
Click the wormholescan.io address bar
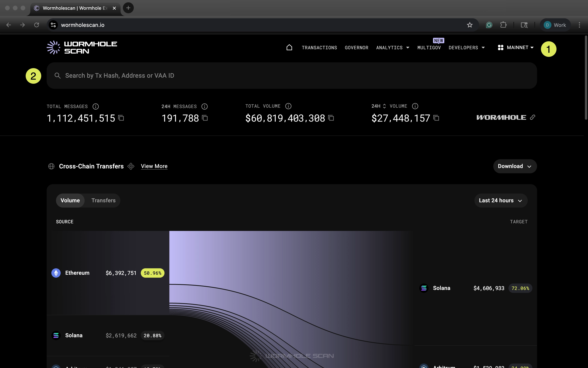click(x=262, y=25)
